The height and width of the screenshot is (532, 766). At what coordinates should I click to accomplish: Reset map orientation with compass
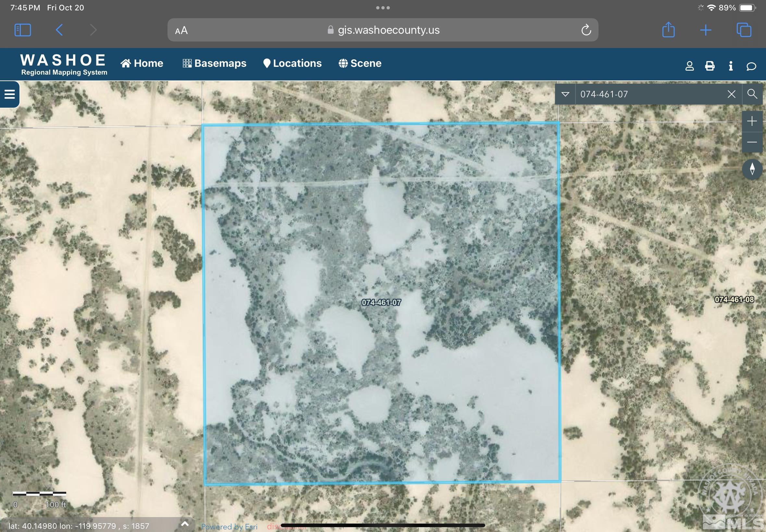pos(752,169)
